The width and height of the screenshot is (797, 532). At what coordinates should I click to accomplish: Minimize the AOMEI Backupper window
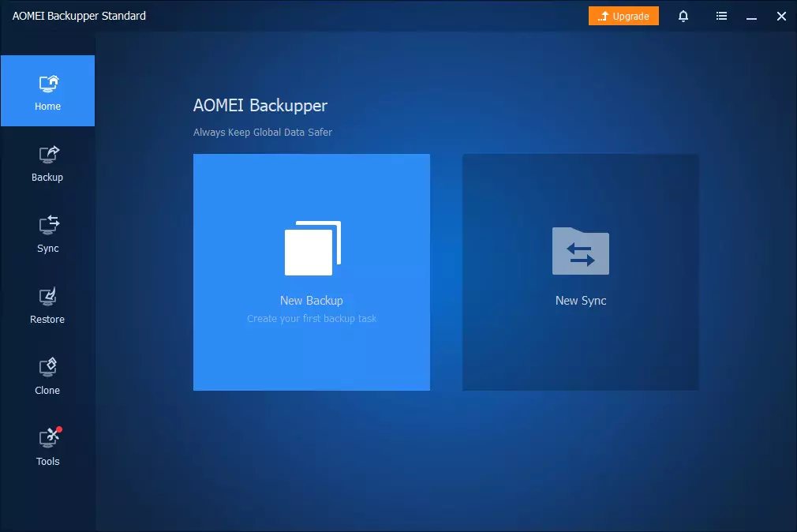[751, 17]
